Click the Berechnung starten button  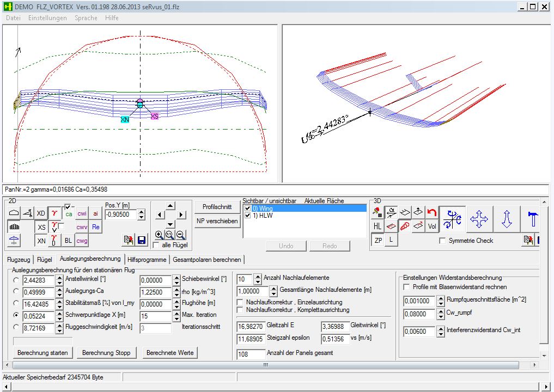pos(43,353)
